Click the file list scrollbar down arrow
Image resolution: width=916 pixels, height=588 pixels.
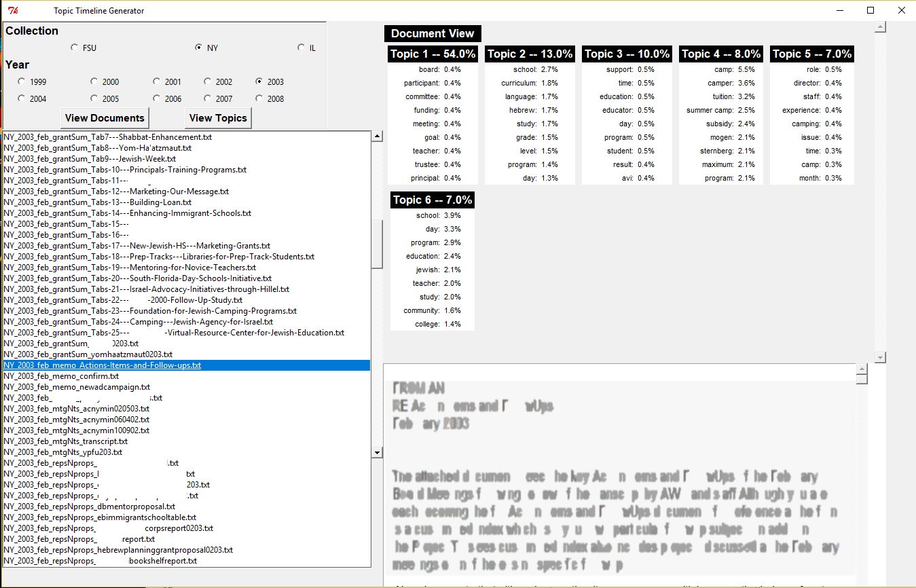[378, 452]
